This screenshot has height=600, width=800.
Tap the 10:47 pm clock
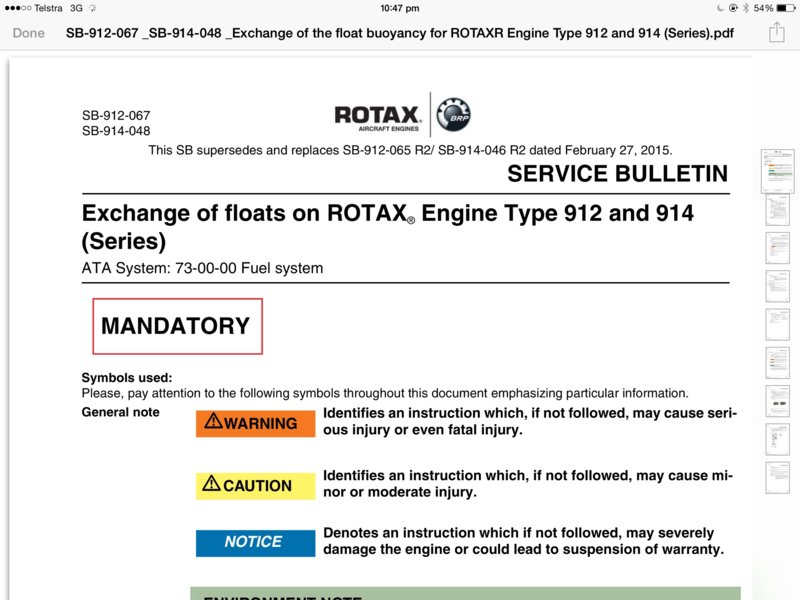[x=399, y=8]
